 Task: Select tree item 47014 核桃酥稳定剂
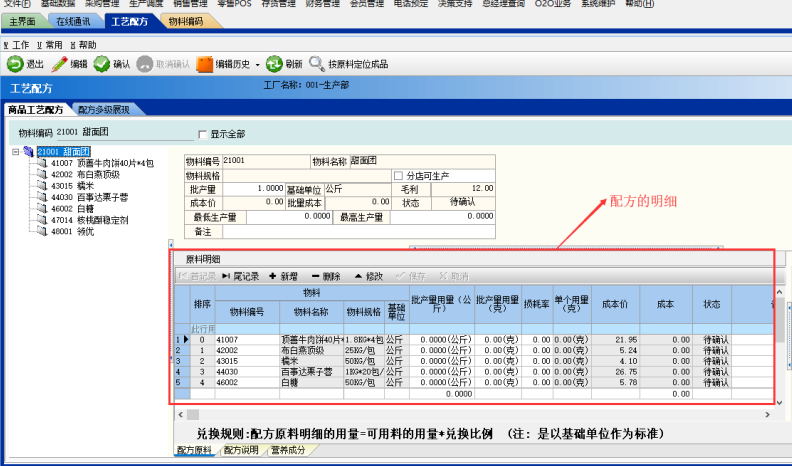(x=89, y=220)
